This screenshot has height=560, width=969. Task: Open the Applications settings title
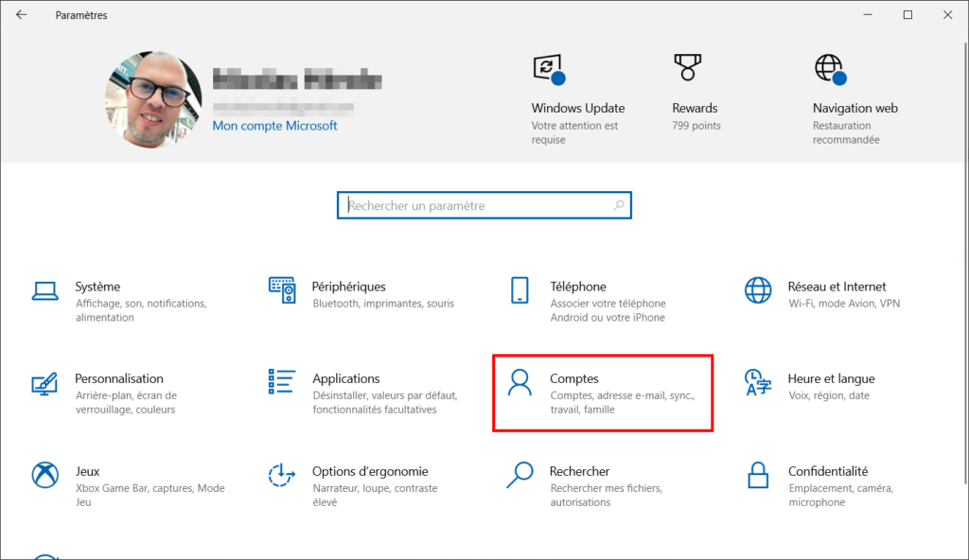pos(346,379)
